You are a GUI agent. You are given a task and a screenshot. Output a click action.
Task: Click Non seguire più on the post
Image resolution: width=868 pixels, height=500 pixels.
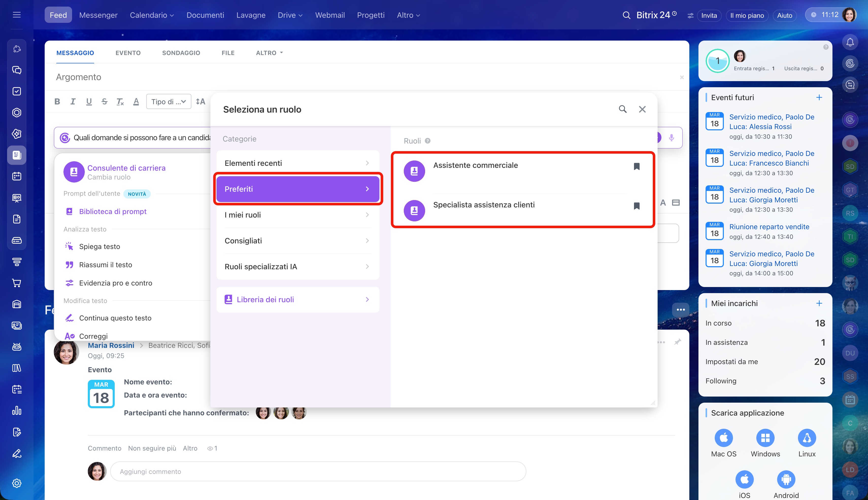click(x=152, y=448)
